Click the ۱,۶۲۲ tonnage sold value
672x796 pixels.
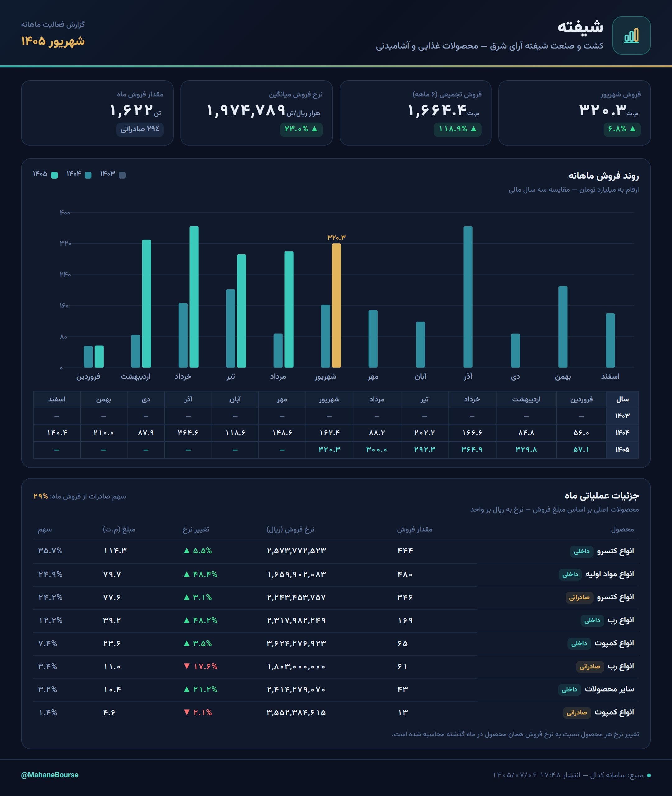click(x=131, y=110)
